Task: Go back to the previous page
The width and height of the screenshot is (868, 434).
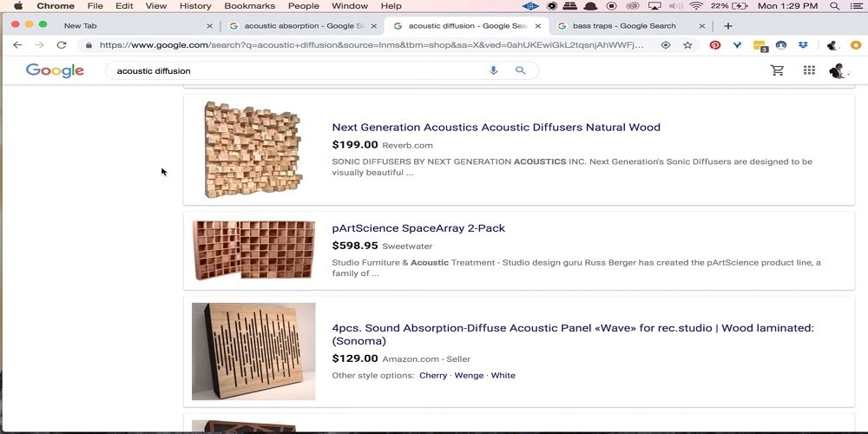Action: [x=17, y=45]
